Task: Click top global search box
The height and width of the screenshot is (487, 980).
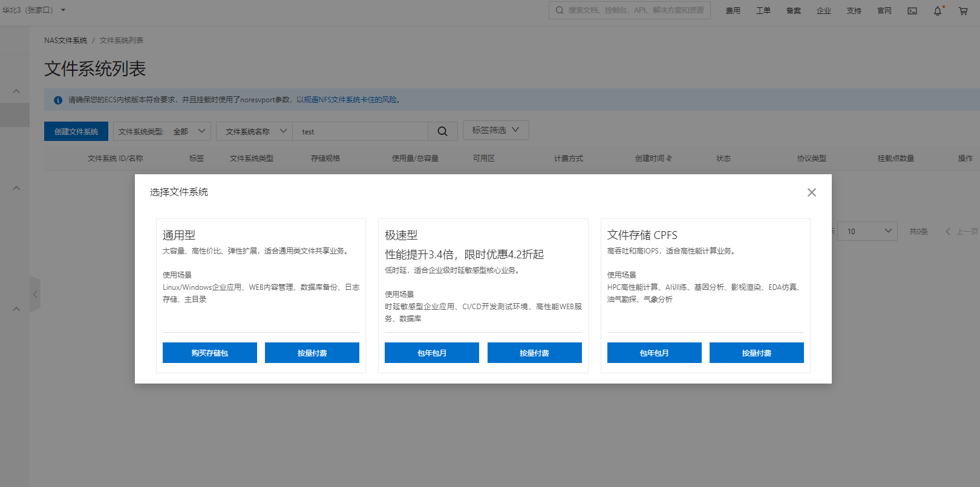Action: point(630,10)
